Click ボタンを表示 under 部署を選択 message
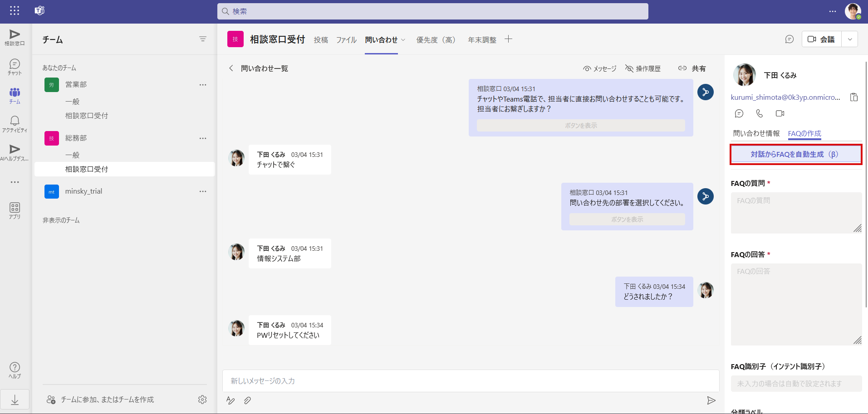 click(627, 219)
